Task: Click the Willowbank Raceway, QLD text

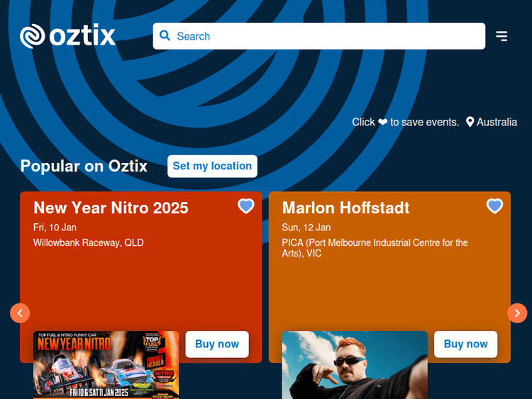Action: [89, 242]
